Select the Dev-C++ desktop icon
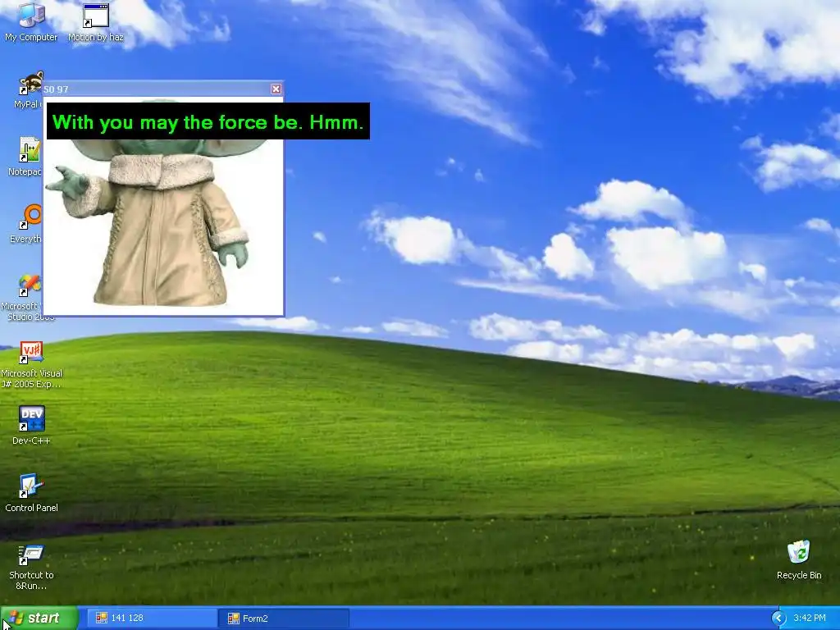 [32, 426]
